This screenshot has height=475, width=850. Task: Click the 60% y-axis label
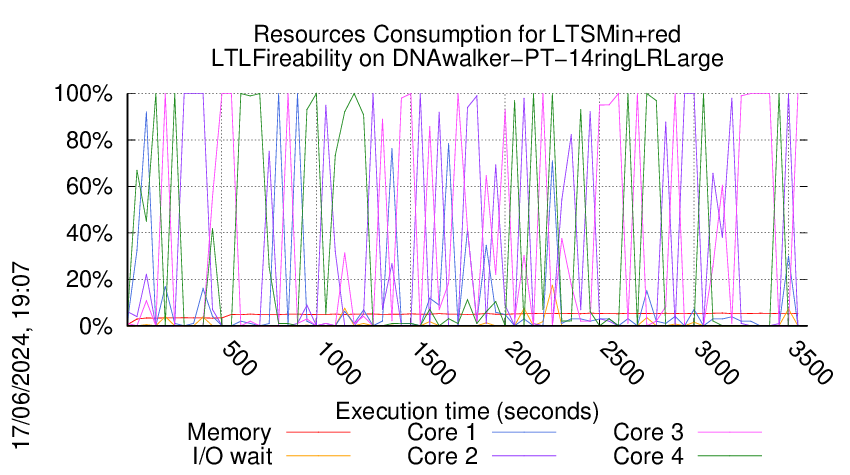pos(89,187)
